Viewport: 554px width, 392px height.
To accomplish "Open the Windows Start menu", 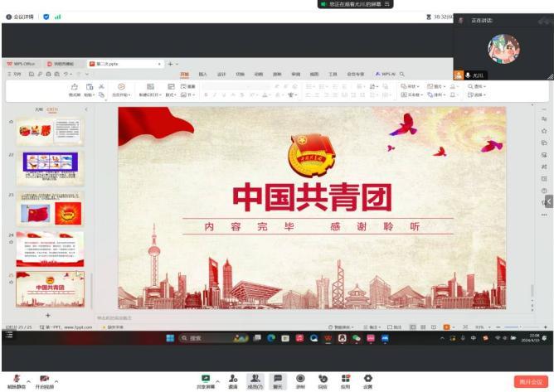I will (170, 338).
